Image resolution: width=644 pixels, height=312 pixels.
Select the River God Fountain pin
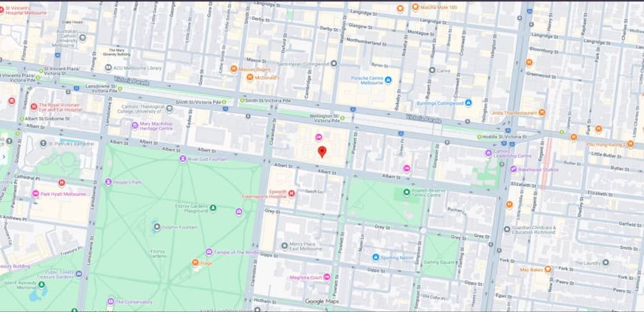point(183,159)
